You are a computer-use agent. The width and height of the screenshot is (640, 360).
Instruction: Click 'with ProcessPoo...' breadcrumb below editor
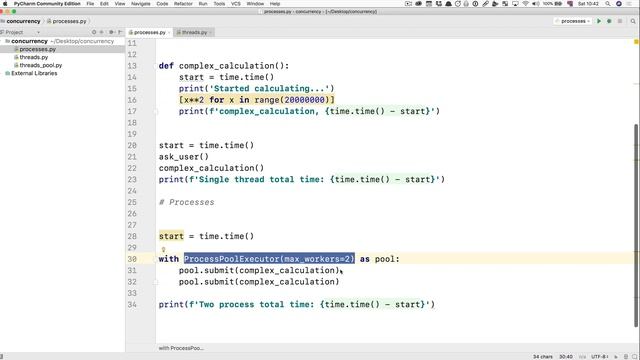pos(181,348)
